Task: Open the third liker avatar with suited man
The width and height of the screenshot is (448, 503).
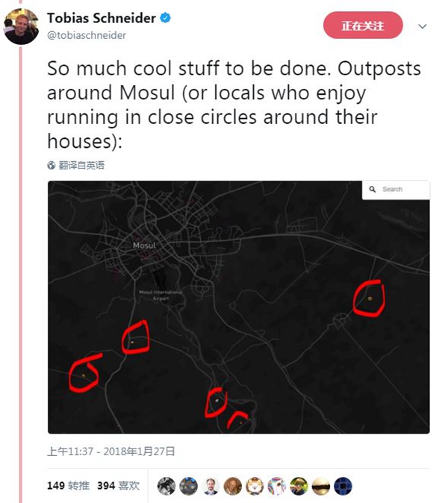Action: 211,486
